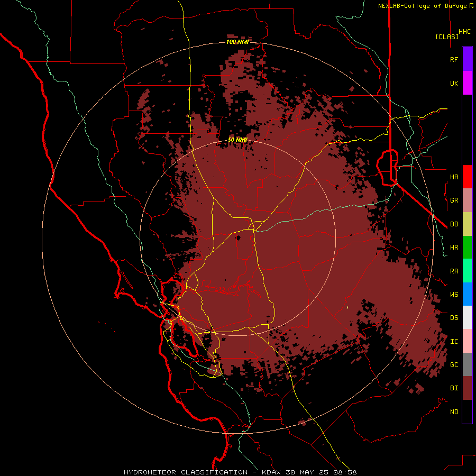476x476 pixels.
Task: Click the ND legend label
Action: [x=454, y=411]
